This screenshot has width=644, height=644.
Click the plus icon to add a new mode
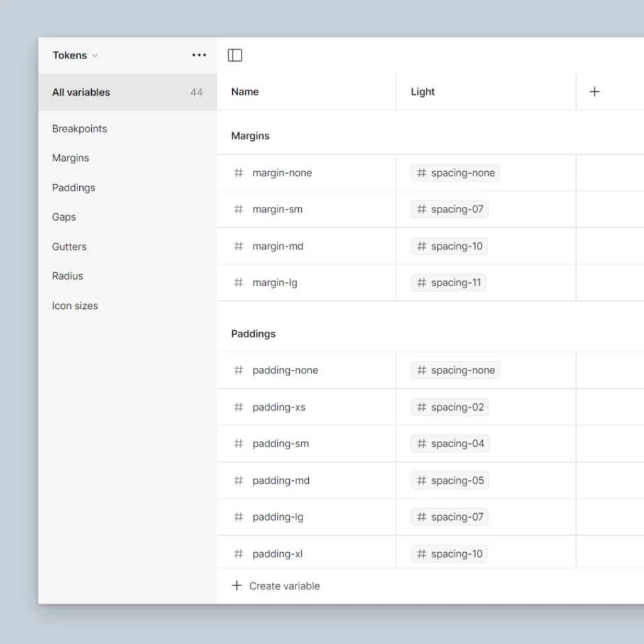tap(594, 91)
